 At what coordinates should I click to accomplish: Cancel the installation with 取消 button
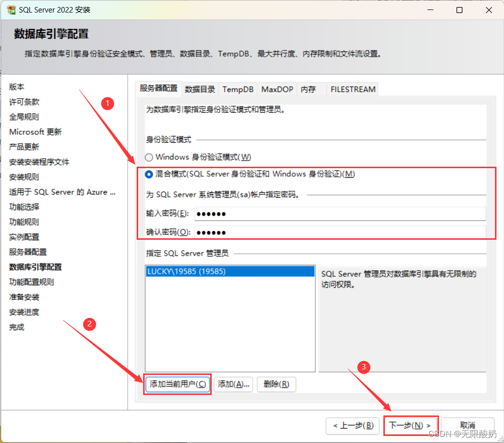pos(467,425)
